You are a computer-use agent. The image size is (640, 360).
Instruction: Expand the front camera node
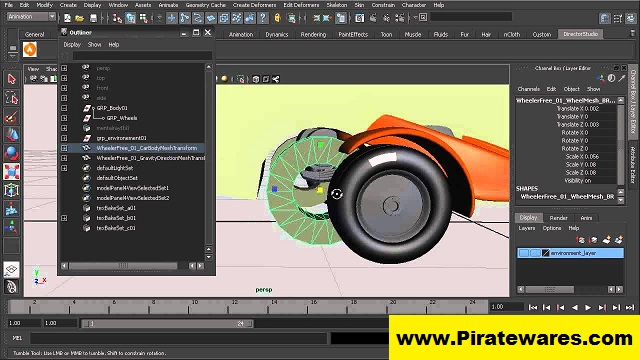pos(64,88)
